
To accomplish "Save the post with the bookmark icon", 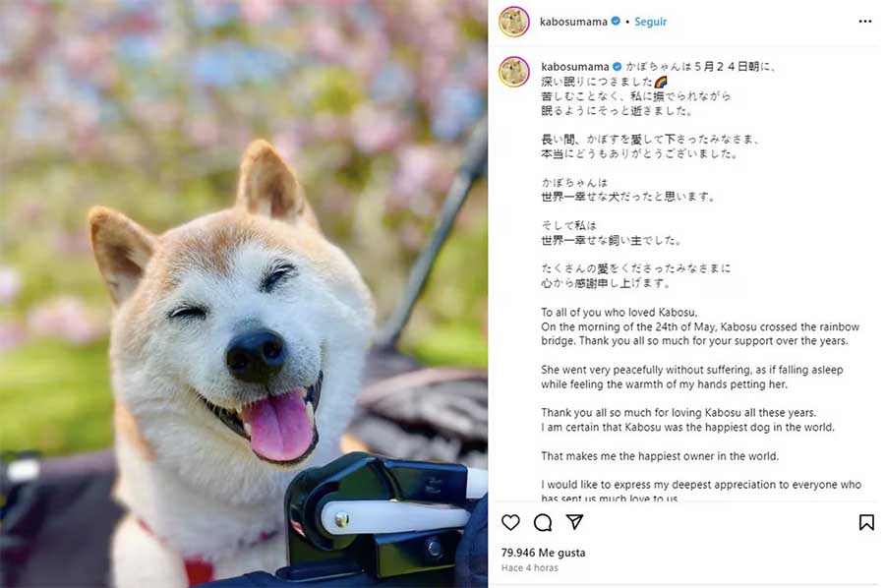I will (x=866, y=522).
